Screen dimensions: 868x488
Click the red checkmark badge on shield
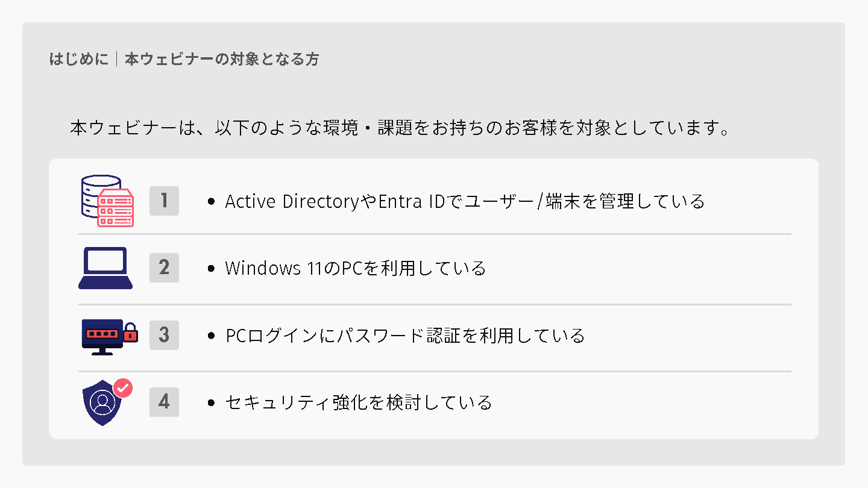[123, 388]
